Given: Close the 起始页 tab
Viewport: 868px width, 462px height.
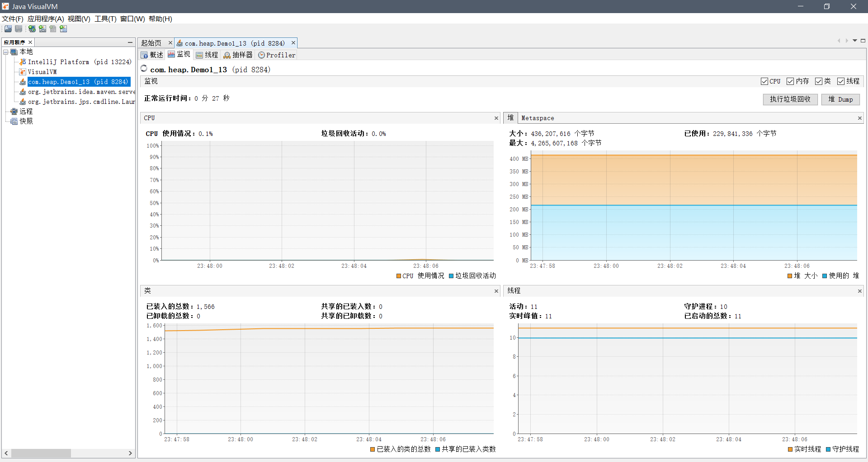Looking at the screenshot, I should pyautogui.click(x=170, y=43).
